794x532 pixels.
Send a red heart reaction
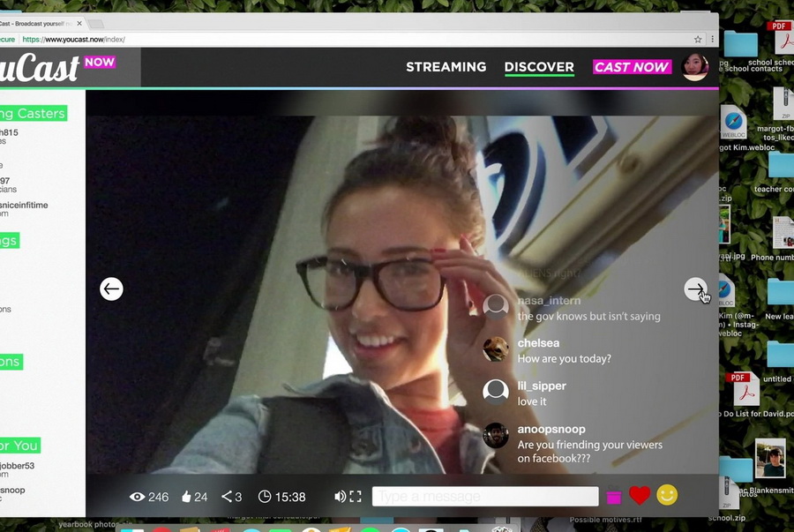640,496
